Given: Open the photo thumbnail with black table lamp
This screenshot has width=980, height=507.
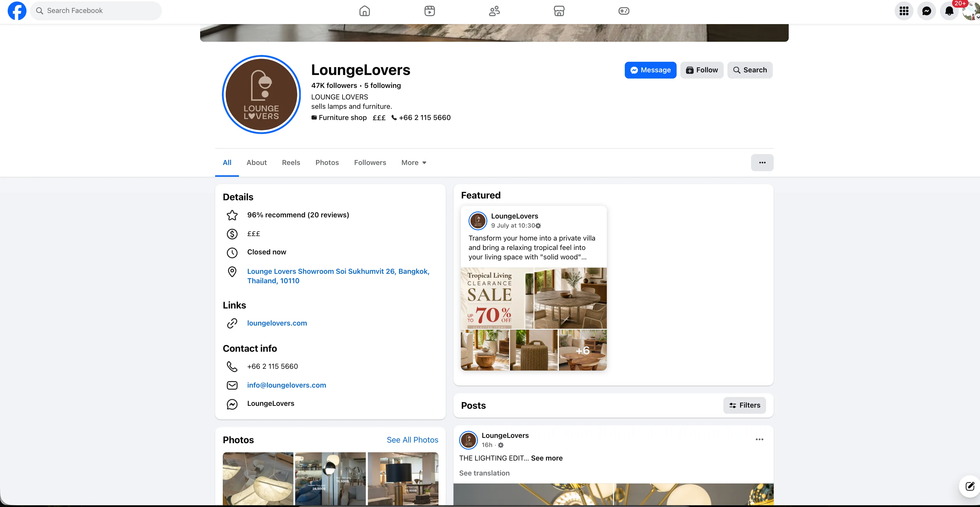Looking at the screenshot, I should (403, 478).
